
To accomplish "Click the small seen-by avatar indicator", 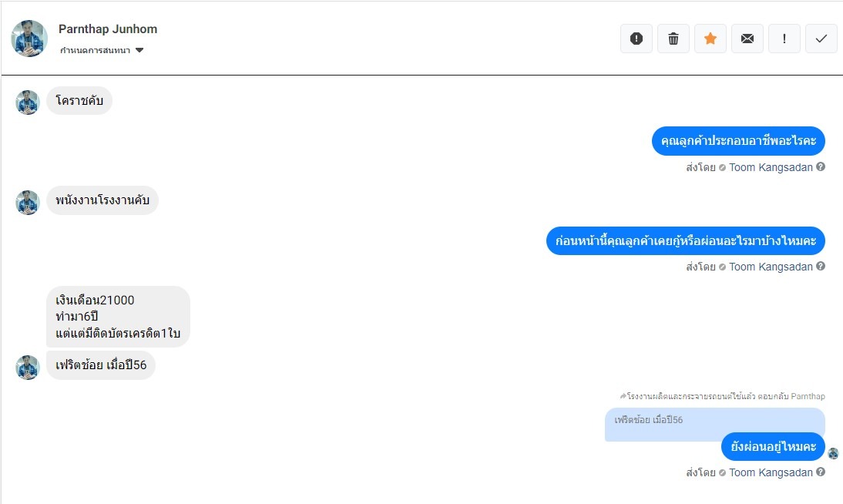I will click(833, 454).
